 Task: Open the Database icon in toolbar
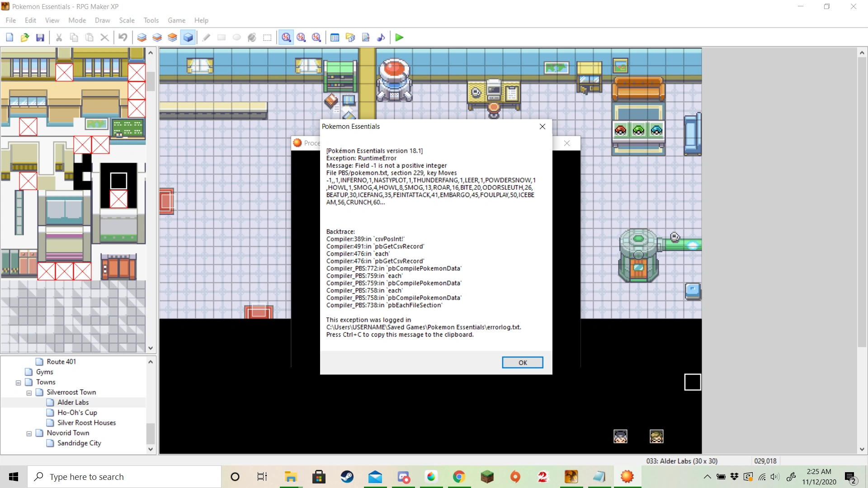click(x=335, y=38)
